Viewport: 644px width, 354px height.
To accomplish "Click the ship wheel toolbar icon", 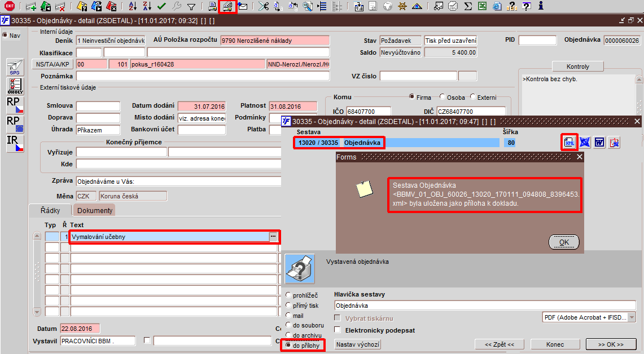I will pyautogui.click(x=402, y=6).
